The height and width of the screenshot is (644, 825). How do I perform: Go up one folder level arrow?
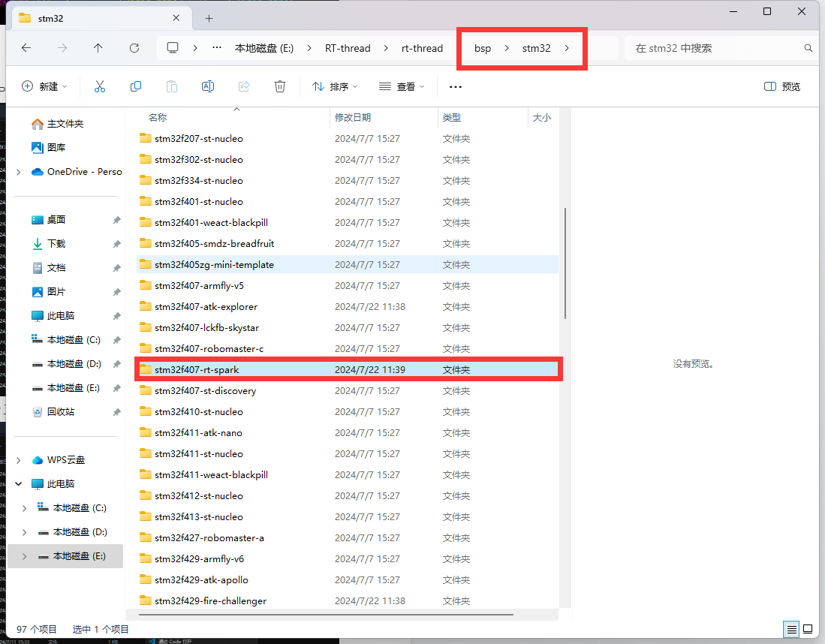tap(98, 48)
